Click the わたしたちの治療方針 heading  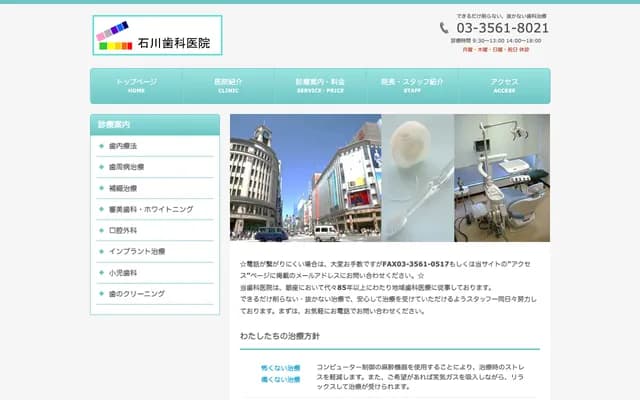(x=280, y=336)
